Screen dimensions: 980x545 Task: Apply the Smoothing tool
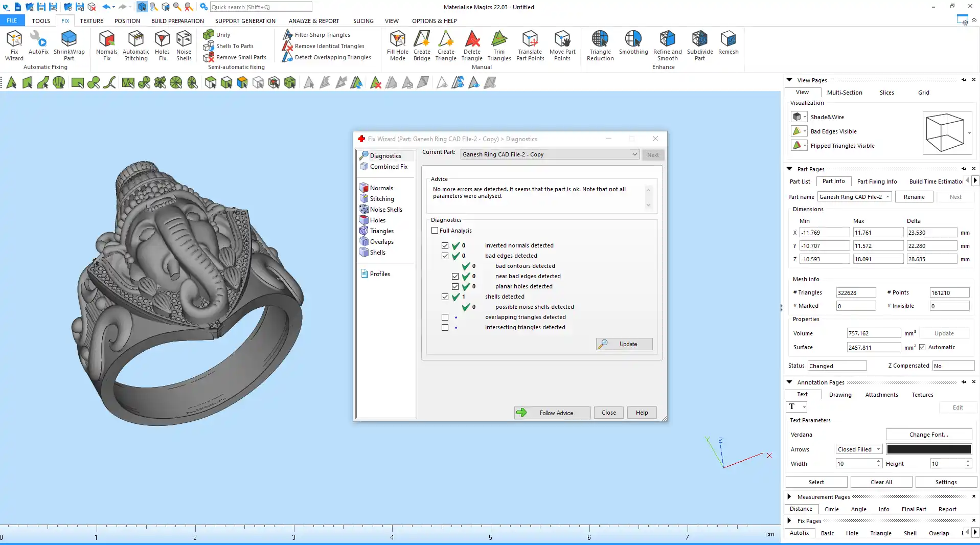633,42
